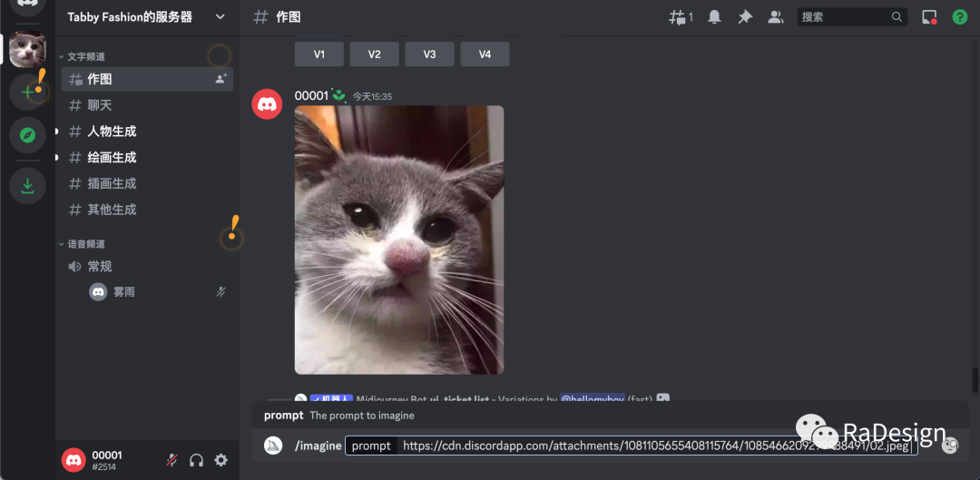Click the 今天15:35 timestamp
The image size is (980, 480).
[x=373, y=97]
